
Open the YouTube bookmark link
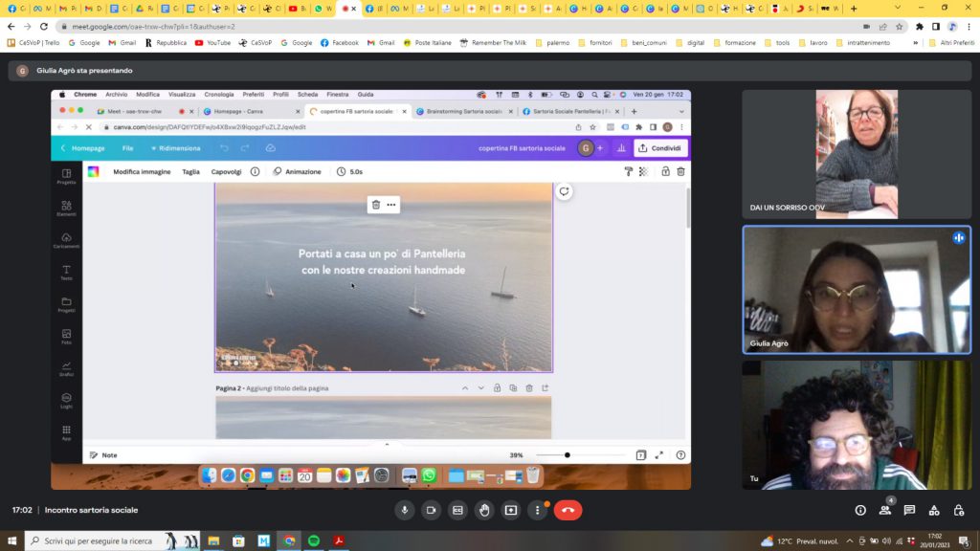[x=212, y=43]
